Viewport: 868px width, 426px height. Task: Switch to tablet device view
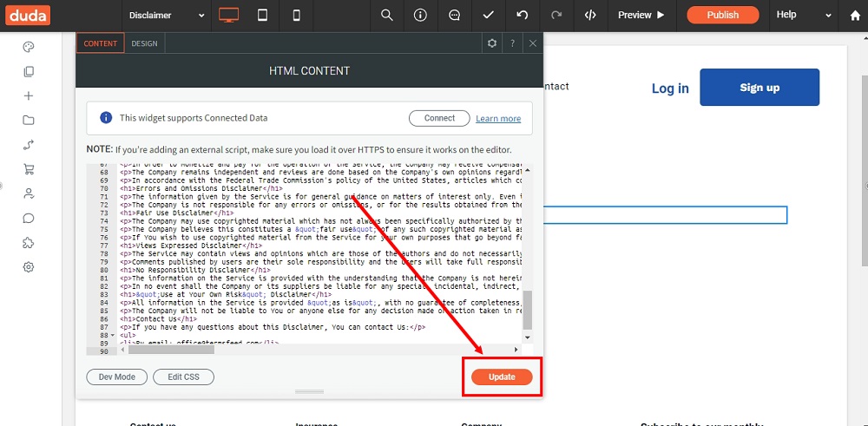262,16
